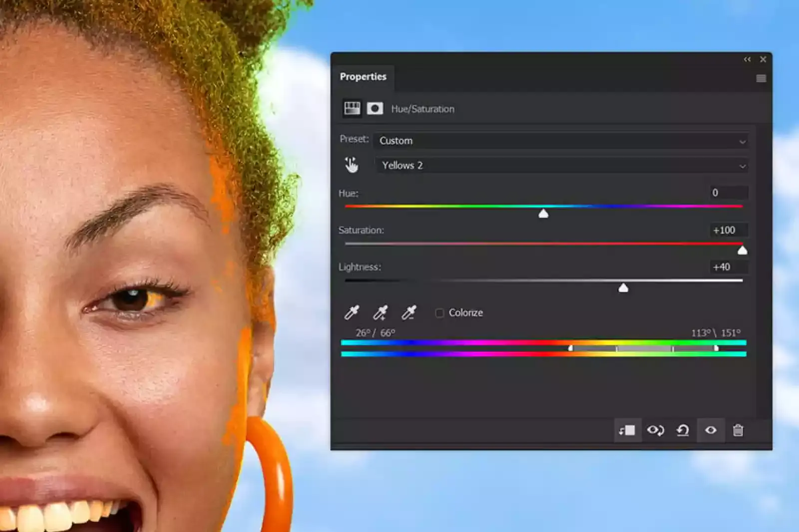This screenshot has height=532, width=799.
Task: Click the Hue/Saturation label text
Action: 422,109
